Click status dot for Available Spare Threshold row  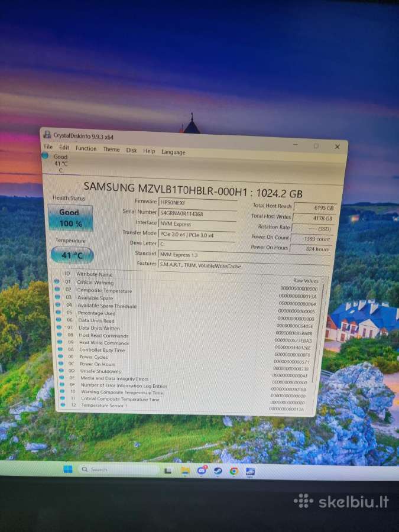[58, 304]
